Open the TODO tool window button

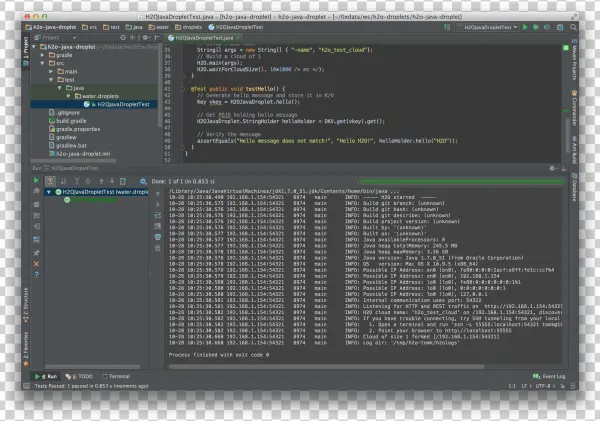[81, 376]
